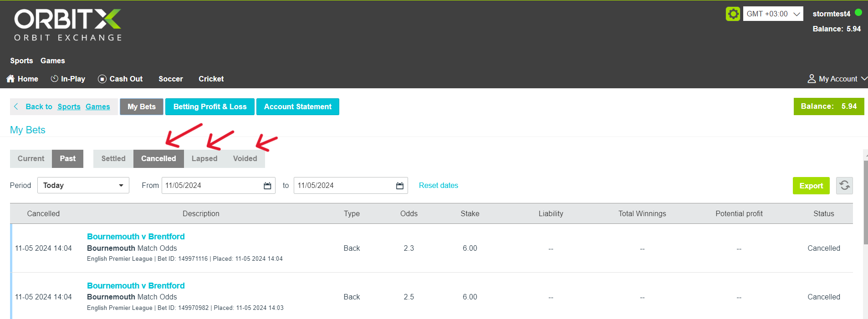The height and width of the screenshot is (319, 868).
Task: Open Soccer in navigation bar
Action: pos(171,79)
